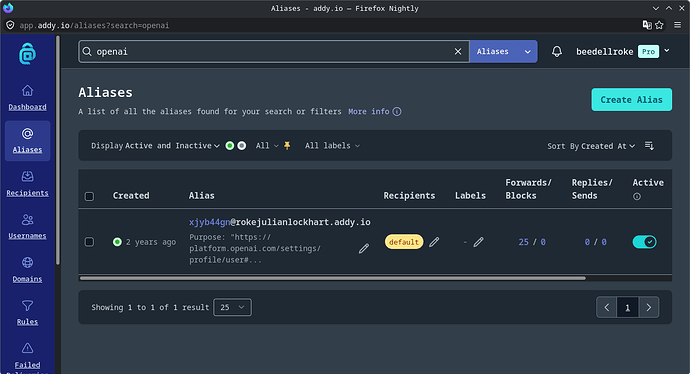690x374 pixels.
Task: Open the Dashboard page
Action: 27,98
